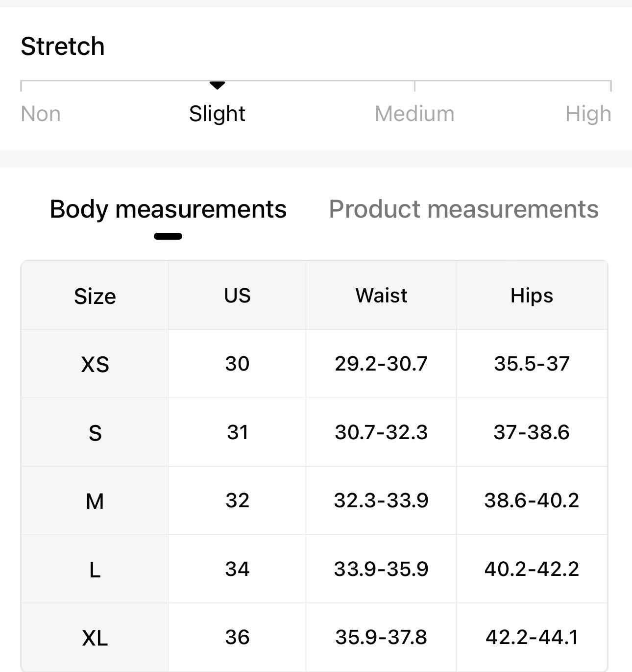Click the Stretch section heading
The width and height of the screenshot is (632, 672).
tap(63, 47)
